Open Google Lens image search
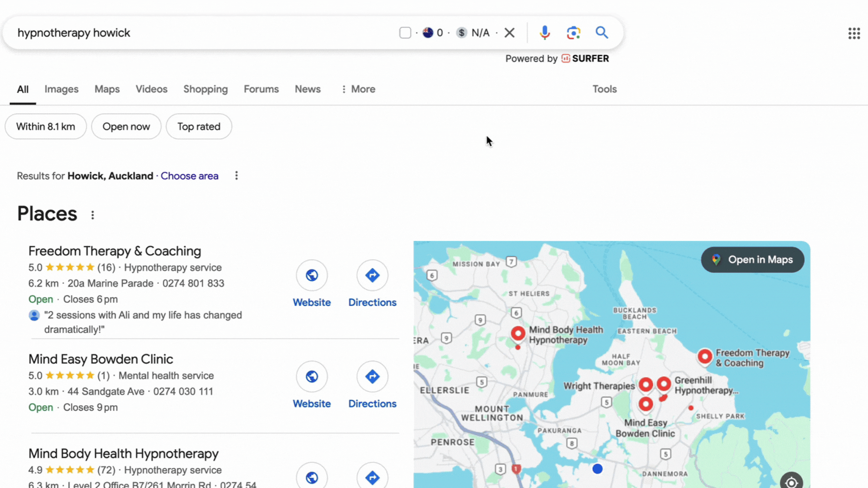 point(573,33)
